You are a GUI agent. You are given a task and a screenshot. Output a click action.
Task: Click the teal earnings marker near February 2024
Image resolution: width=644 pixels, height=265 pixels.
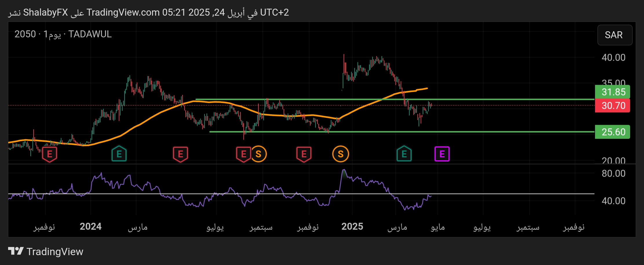coord(119,154)
